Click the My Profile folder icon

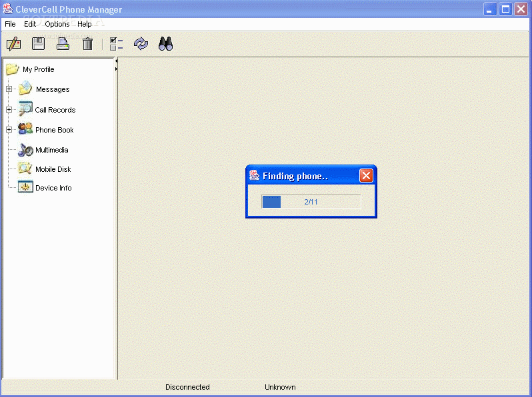click(x=13, y=69)
